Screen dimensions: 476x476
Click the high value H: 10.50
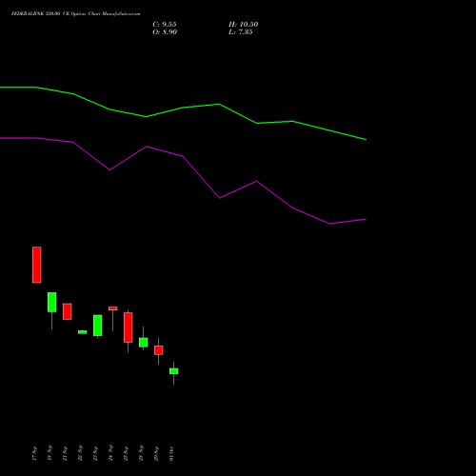tap(243, 25)
